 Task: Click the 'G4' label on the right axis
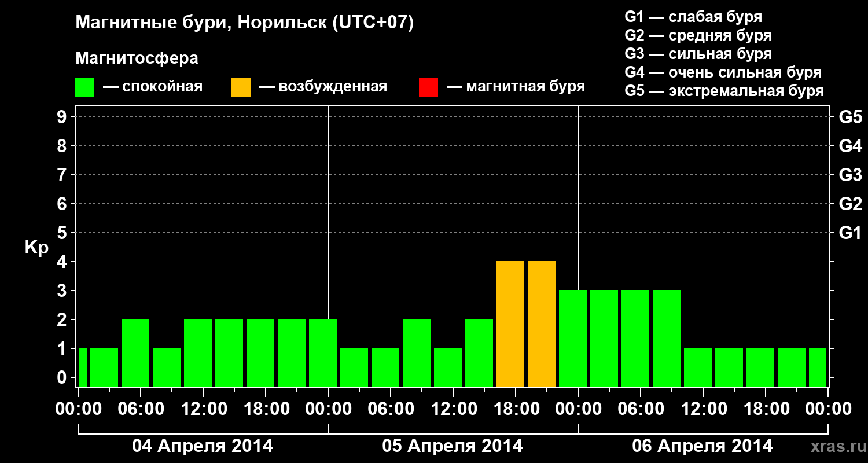click(851, 146)
